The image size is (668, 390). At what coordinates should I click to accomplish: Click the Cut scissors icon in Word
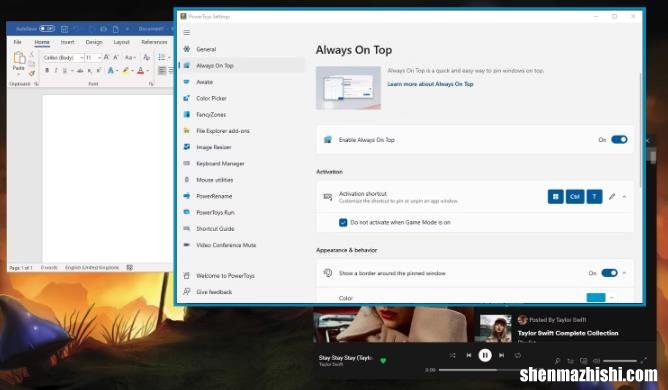click(31, 55)
